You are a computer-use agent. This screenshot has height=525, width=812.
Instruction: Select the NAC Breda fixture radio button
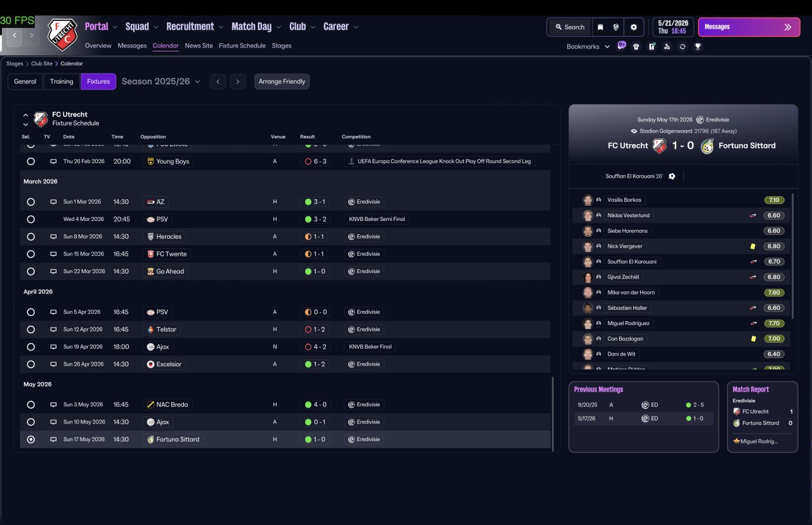[30, 404]
